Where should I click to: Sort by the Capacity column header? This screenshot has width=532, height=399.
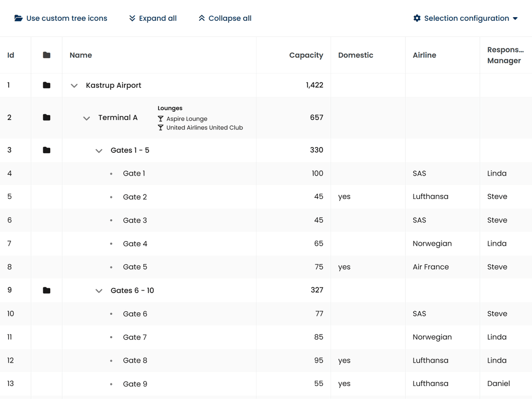(306, 55)
